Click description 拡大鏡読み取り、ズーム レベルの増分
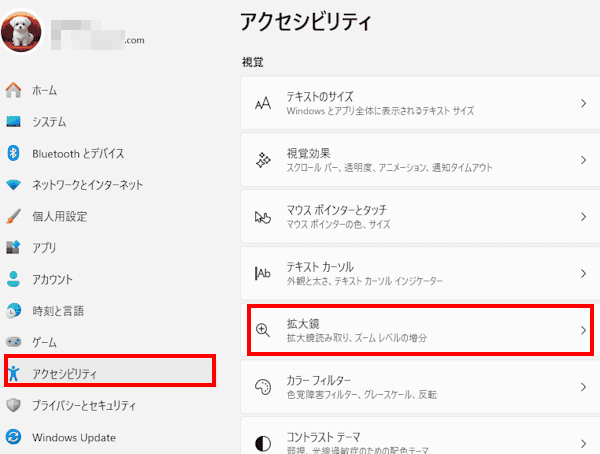The image size is (600, 454). click(357, 338)
